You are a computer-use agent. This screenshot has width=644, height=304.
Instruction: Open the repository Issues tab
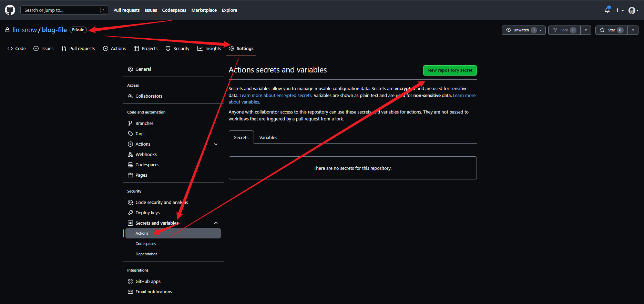43,48
